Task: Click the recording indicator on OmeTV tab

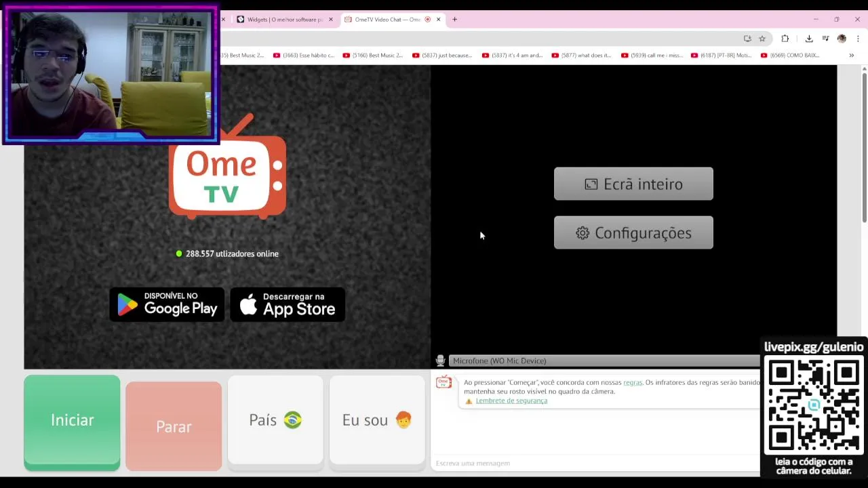Action: (427, 20)
